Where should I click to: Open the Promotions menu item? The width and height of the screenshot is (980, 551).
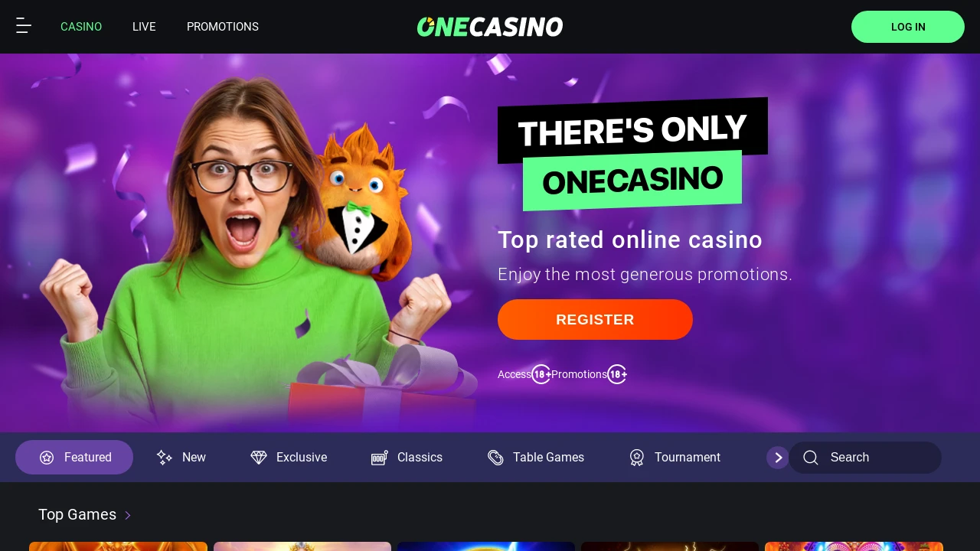click(x=223, y=27)
